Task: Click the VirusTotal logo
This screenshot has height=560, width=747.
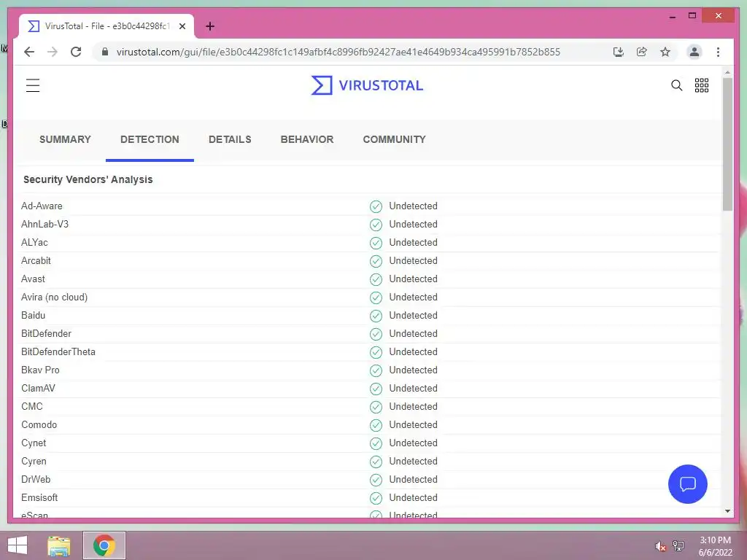Action: pyautogui.click(x=367, y=85)
